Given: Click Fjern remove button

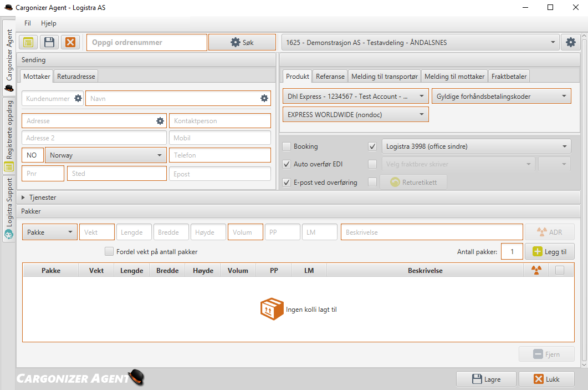Looking at the screenshot, I should 547,354.
